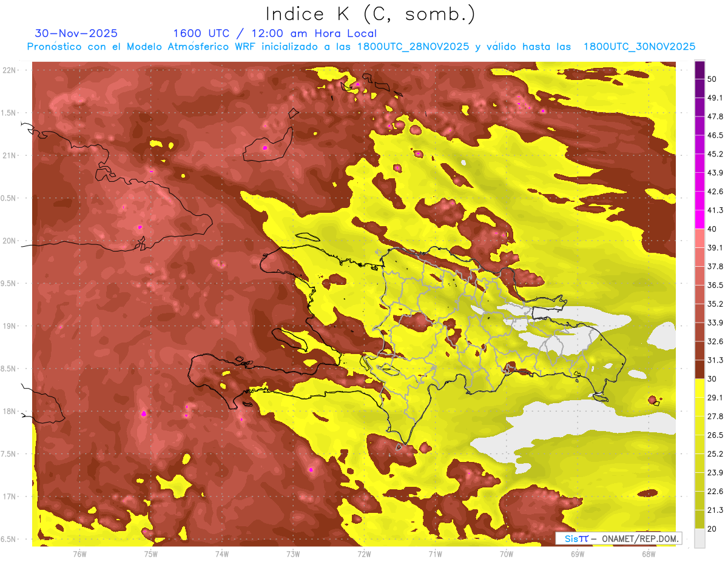Viewport: 728px width, 562px height.
Task: Click the title "Indice K (C, somb.)"
Action: point(370,13)
